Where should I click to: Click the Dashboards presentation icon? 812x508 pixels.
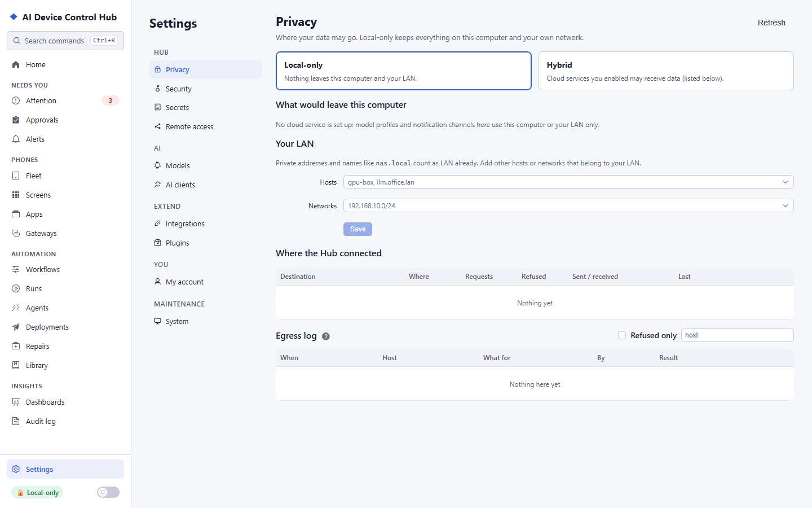[16, 402]
